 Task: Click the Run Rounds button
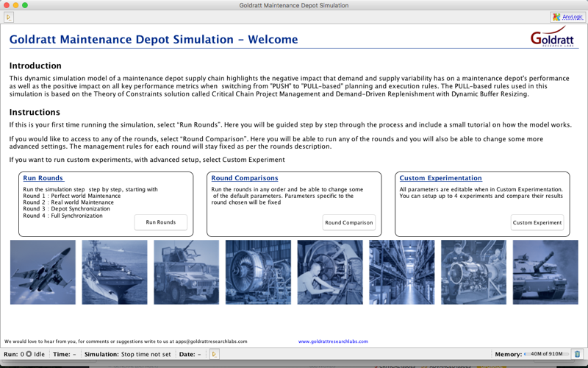tap(160, 222)
